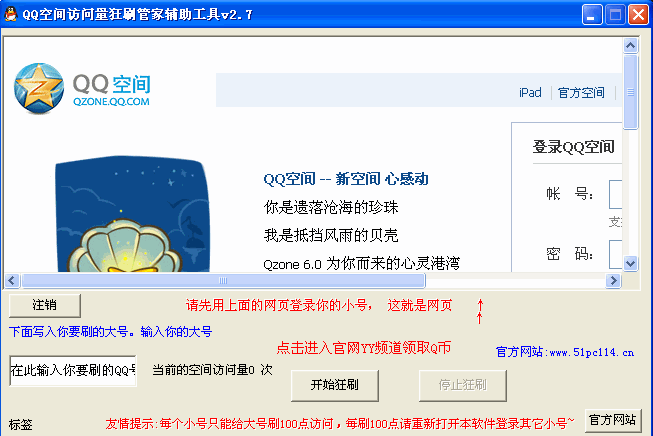Minimize the window
The height and width of the screenshot is (436, 653).
click(592, 15)
